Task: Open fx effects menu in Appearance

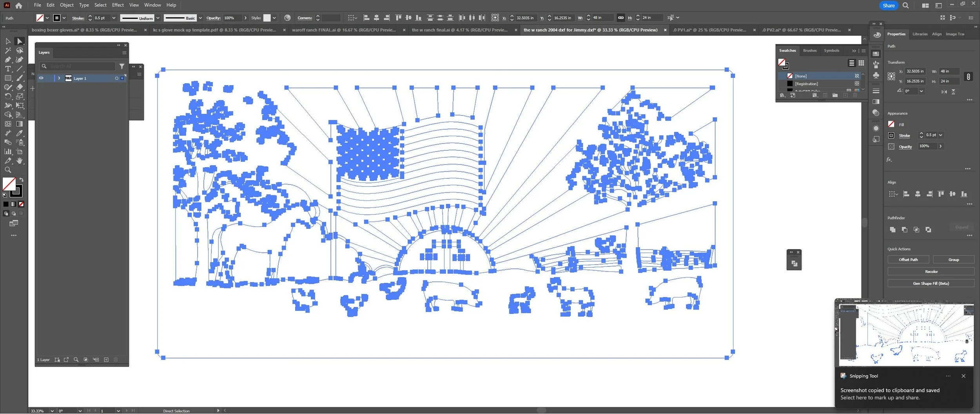Action: [x=889, y=160]
